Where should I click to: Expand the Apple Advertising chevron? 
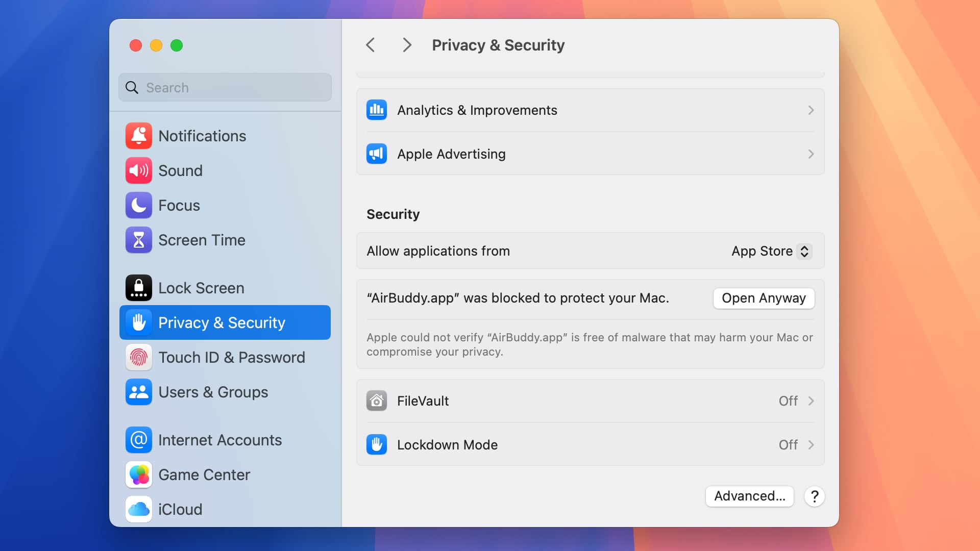coord(811,154)
